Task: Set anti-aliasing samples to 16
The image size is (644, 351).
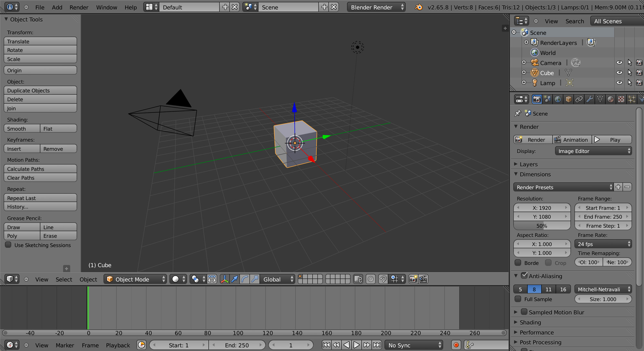Action: pos(563,289)
